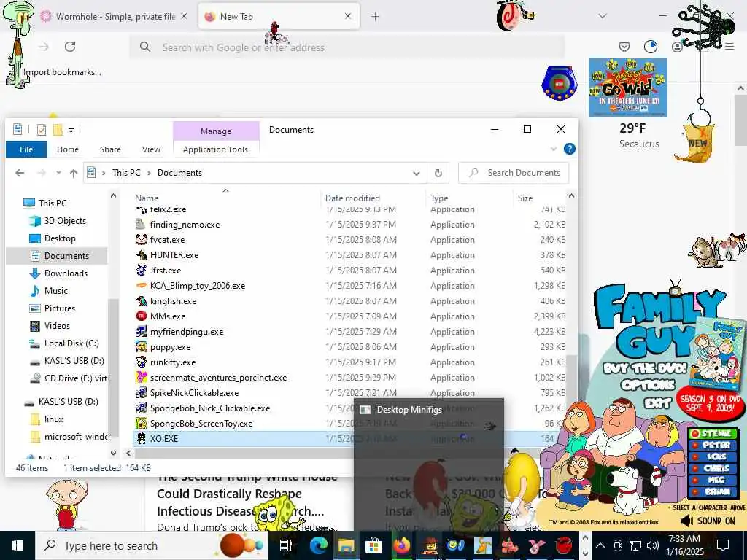Toggle Sound On in Family Guy panel
This screenshot has width=747, height=560.
tap(709, 521)
